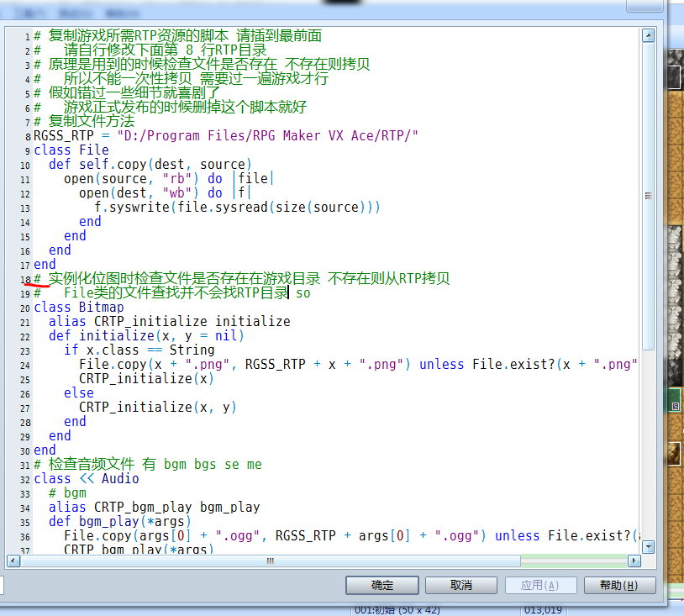
Task: Click the "else" keyword on line 26
Action: tap(78, 393)
